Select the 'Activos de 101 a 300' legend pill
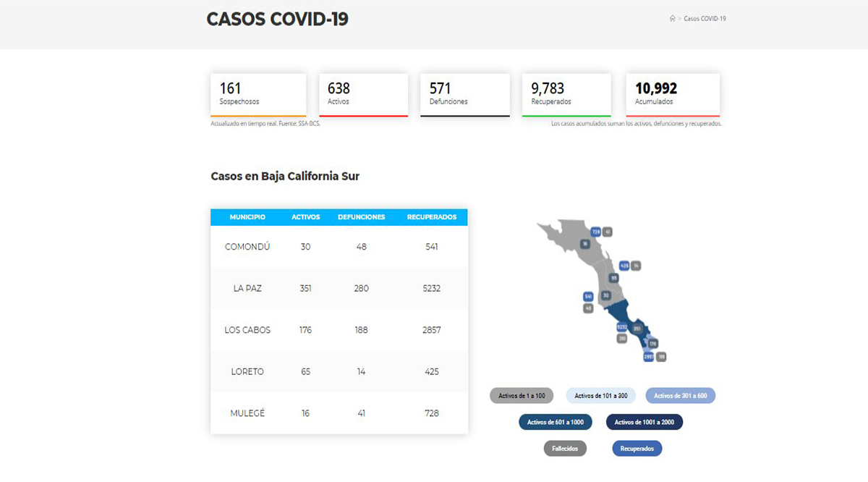Screen dimensions: 868x482 601,396
